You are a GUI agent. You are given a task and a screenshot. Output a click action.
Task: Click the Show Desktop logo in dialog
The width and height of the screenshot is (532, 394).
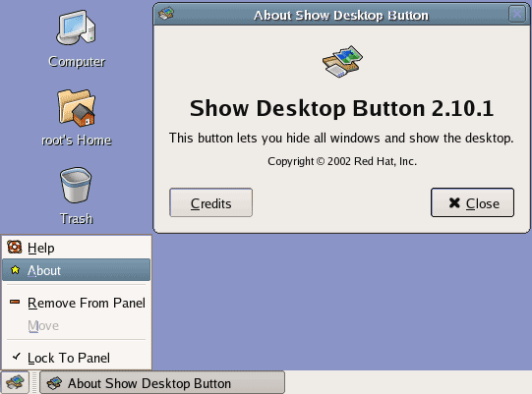342,62
